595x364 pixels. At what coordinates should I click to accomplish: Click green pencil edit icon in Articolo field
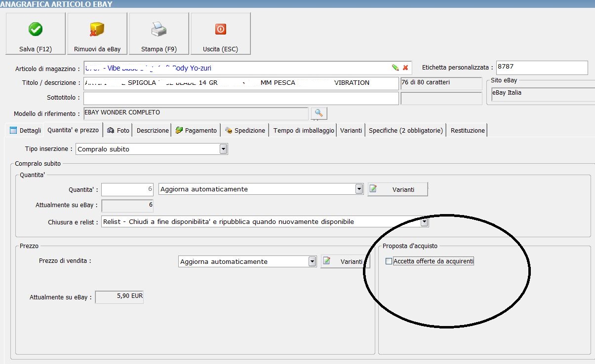click(395, 68)
